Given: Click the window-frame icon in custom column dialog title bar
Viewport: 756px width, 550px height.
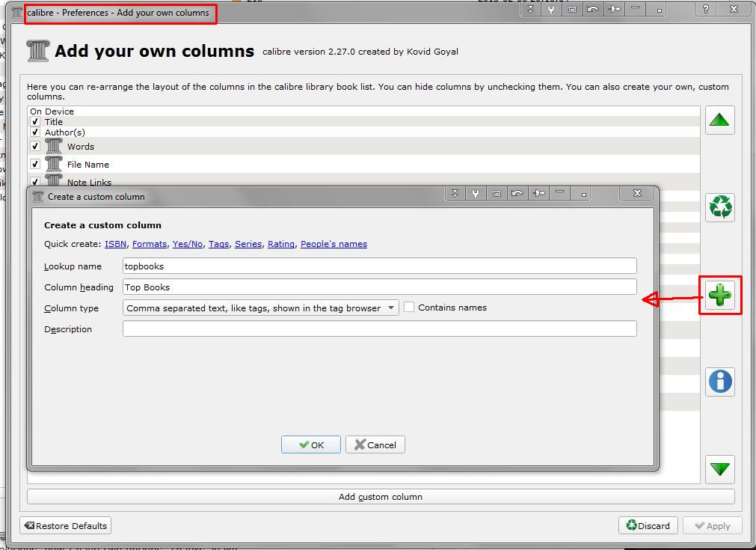Looking at the screenshot, I should 497,194.
